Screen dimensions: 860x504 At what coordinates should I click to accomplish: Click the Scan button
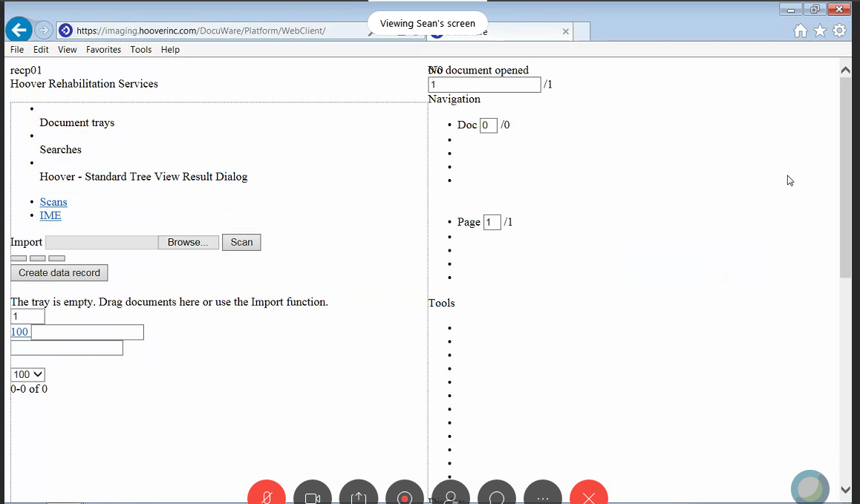coord(241,242)
